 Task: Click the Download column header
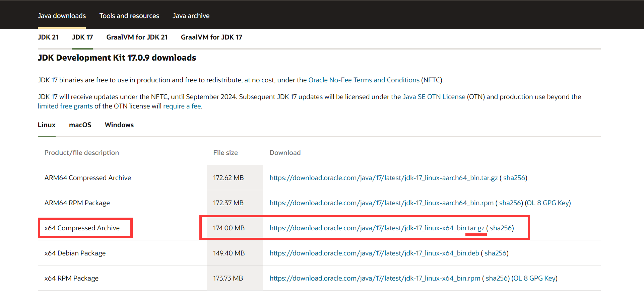pyautogui.click(x=285, y=153)
